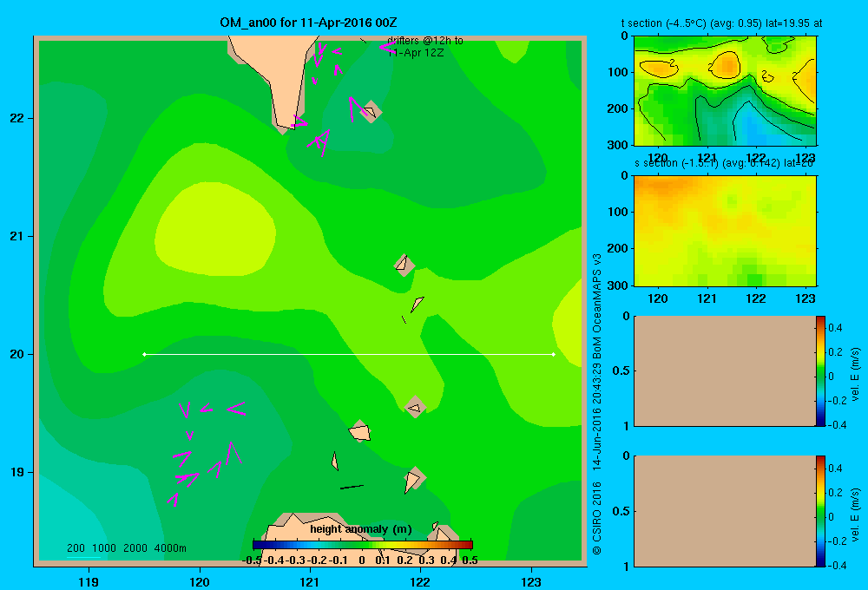The image size is (868, 590).
Task: Click the lower empty velocity panel
Action: point(724,511)
